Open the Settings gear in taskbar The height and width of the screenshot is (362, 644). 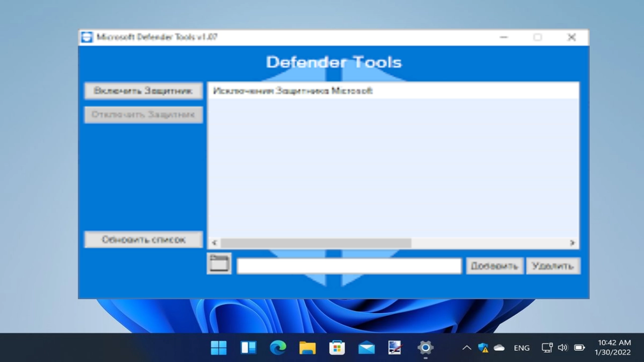(x=425, y=347)
